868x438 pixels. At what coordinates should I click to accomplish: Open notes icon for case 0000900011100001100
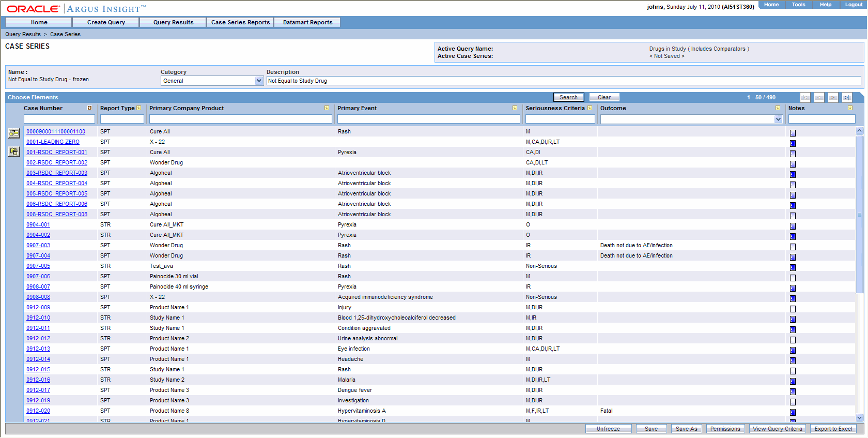(x=793, y=133)
